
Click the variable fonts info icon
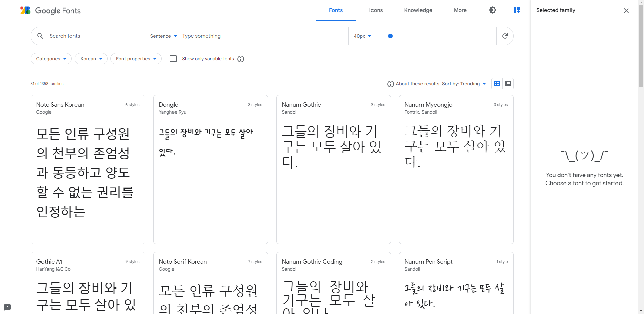click(x=241, y=59)
